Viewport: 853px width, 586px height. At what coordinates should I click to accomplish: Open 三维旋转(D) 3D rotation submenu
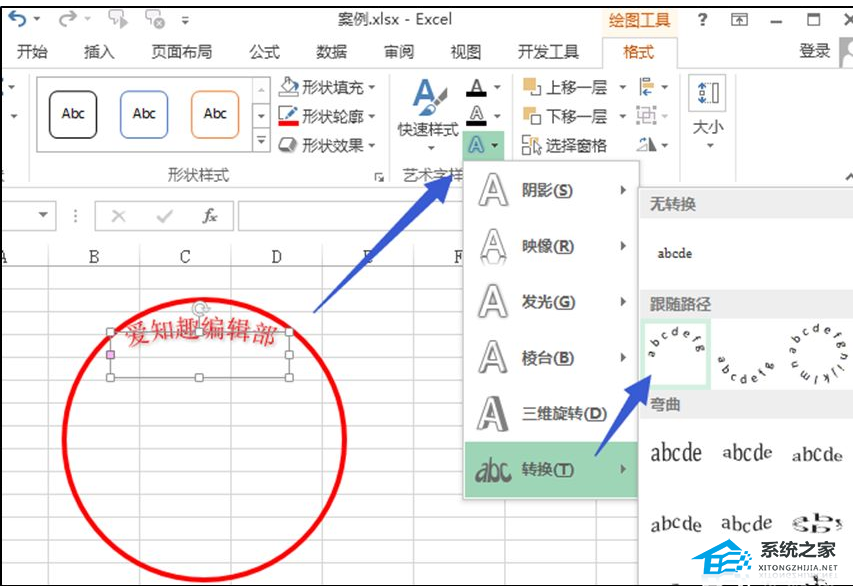(x=551, y=414)
